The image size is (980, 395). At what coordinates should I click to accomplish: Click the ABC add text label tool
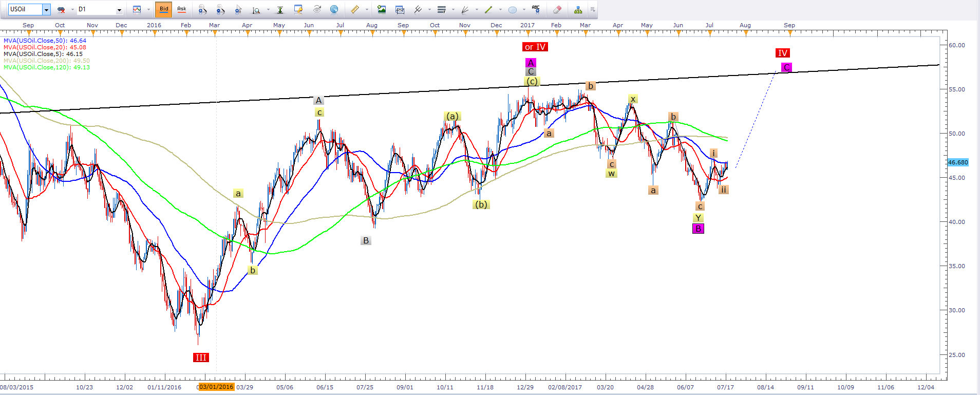536,9
